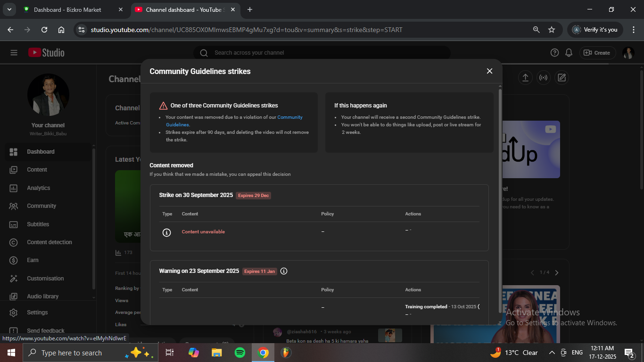This screenshot has width=644, height=362.
Task: Open the account avatar menu
Action: click(628, 53)
